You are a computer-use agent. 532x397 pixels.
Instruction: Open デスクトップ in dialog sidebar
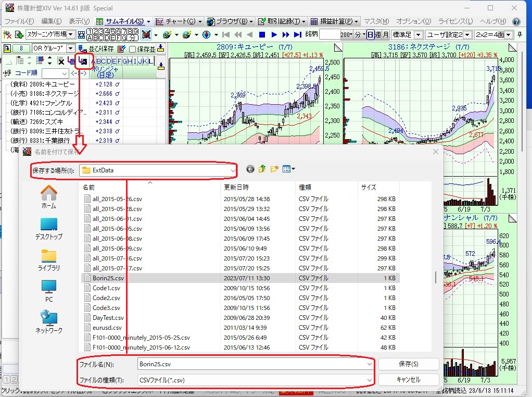point(48,229)
